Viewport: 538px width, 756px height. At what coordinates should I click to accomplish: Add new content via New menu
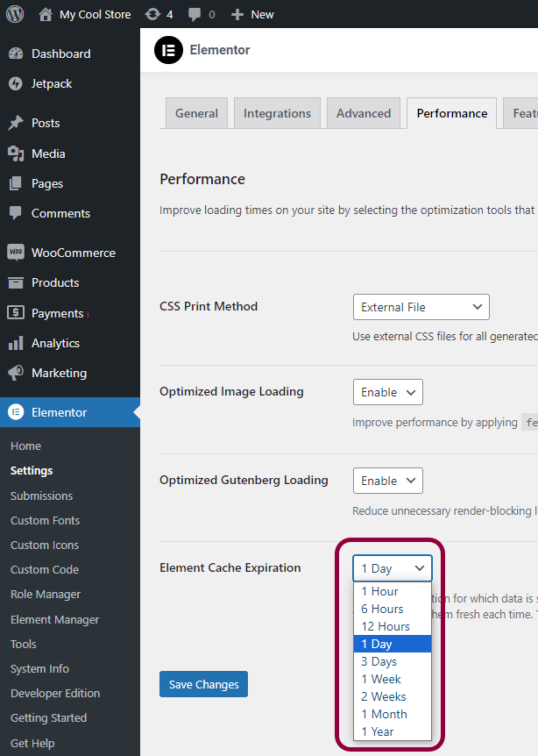point(252,14)
